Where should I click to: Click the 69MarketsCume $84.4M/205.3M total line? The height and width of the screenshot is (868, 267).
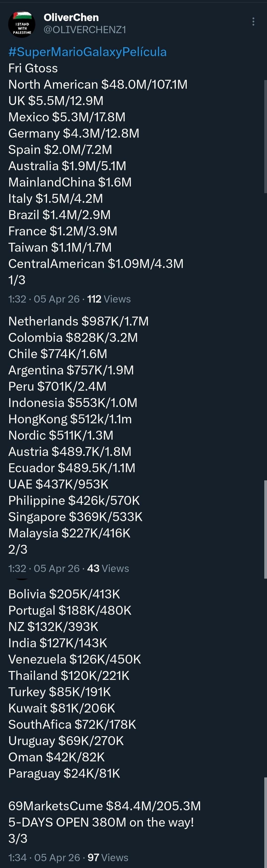click(104, 806)
